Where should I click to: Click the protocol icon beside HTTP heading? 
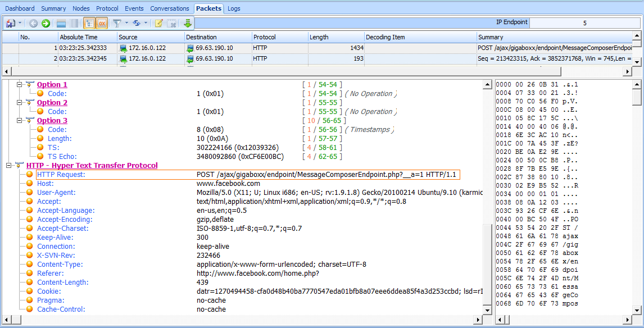tap(19, 166)
